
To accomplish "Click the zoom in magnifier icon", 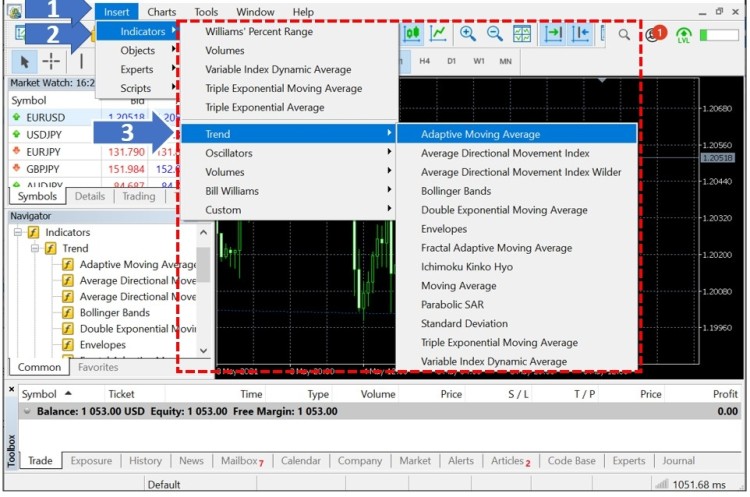I will click(467, 34).
